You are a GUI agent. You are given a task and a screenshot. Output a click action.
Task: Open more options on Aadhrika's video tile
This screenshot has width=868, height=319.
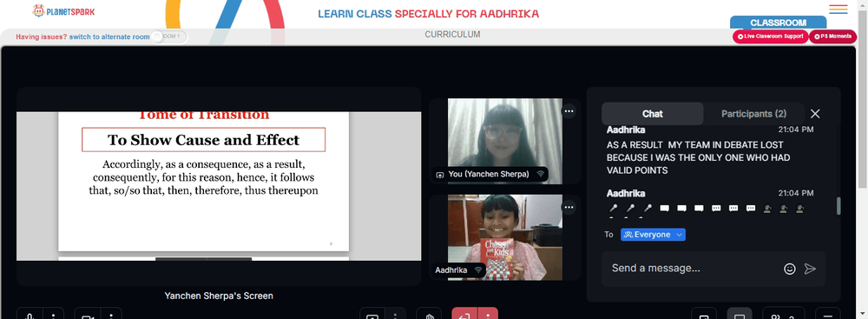coord(569,208)
